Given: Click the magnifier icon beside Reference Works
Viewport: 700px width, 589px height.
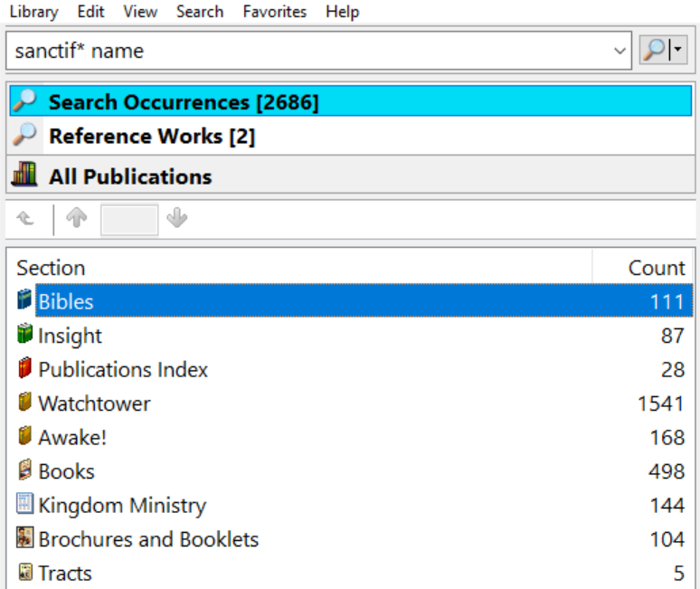Looking at the screenshot, I should pyautogui.click(x=25, y=134).
